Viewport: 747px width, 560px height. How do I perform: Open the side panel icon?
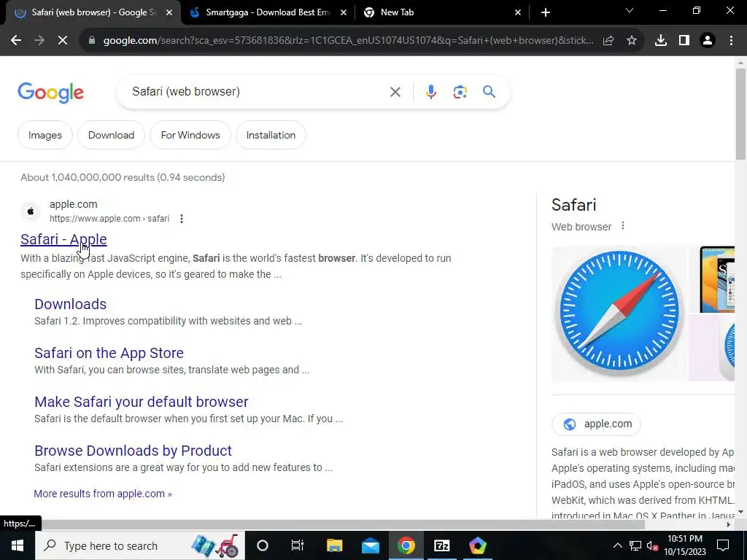click(684, 41)
